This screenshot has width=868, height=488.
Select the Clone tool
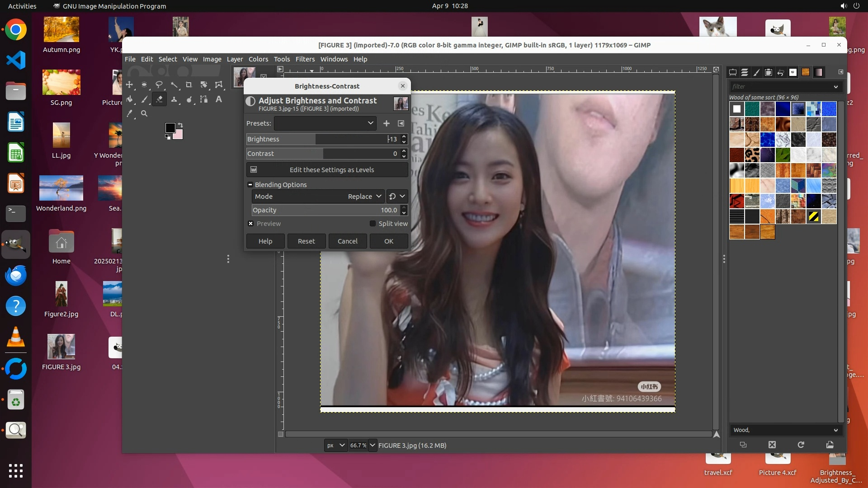pyautogui.click(x=174, y=99)
